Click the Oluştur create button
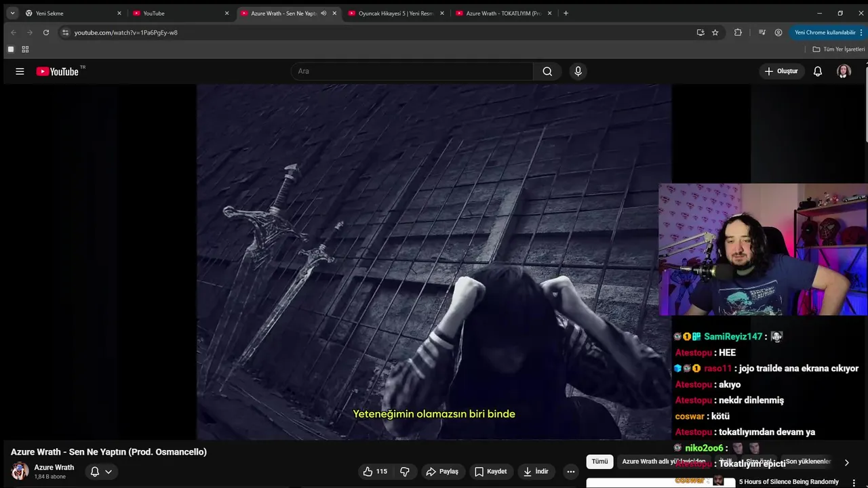Screen dimensions: 868x488 pos(781,71)
